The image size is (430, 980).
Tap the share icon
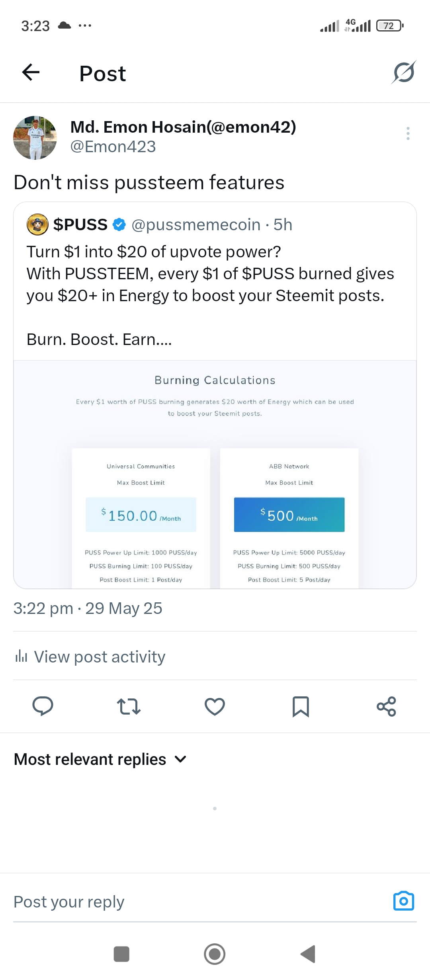[386, 706]
